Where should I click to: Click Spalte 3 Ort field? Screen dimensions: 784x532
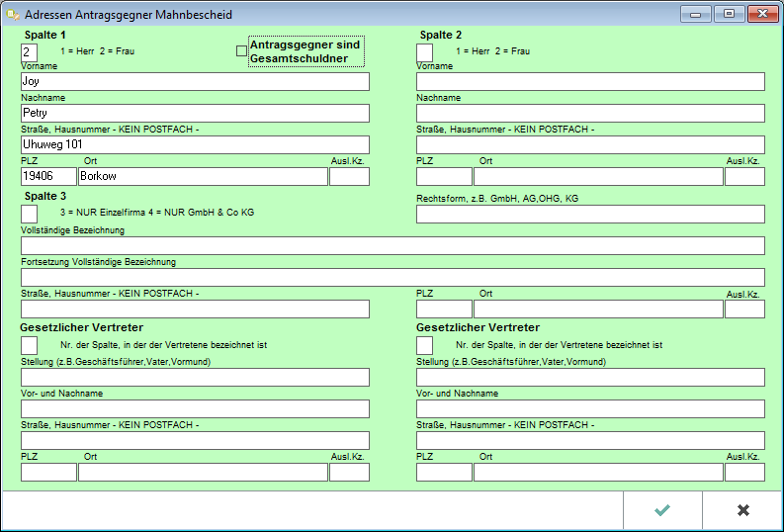click(x=598, y=309)
